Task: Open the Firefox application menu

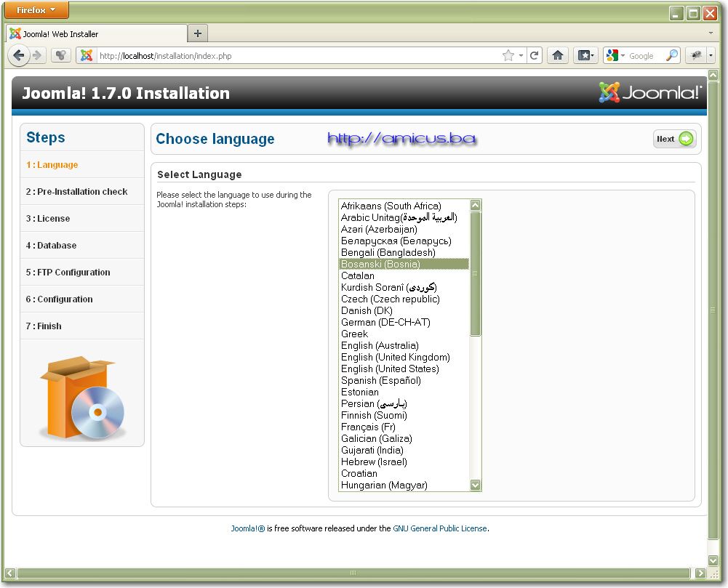Action: coord(36,9)
